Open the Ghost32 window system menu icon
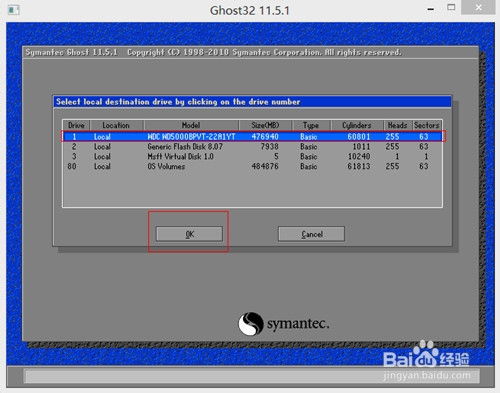Viewport: 500px width, 393px height. click(x=13, y=10)
